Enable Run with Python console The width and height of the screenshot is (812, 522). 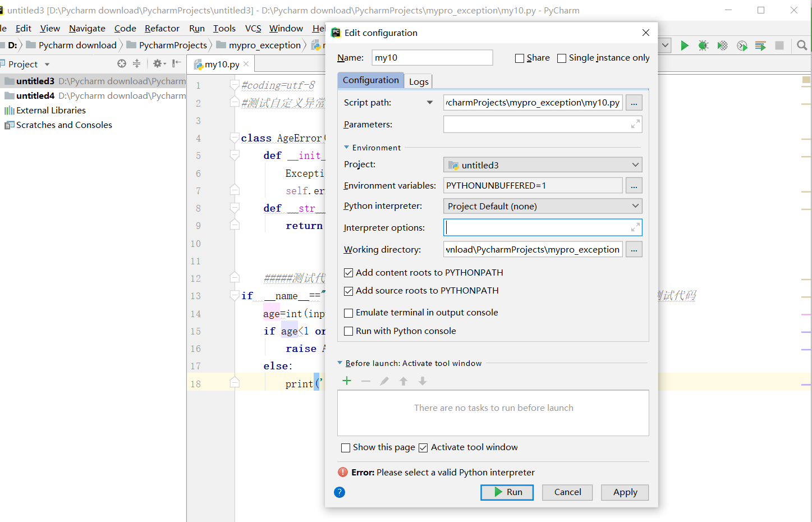coord(348,331)
